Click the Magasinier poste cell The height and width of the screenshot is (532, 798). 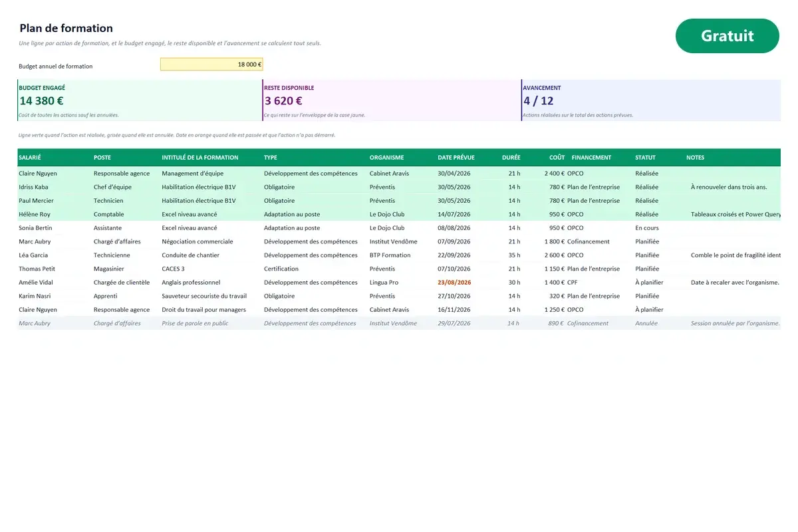click(x=109, y=269)
